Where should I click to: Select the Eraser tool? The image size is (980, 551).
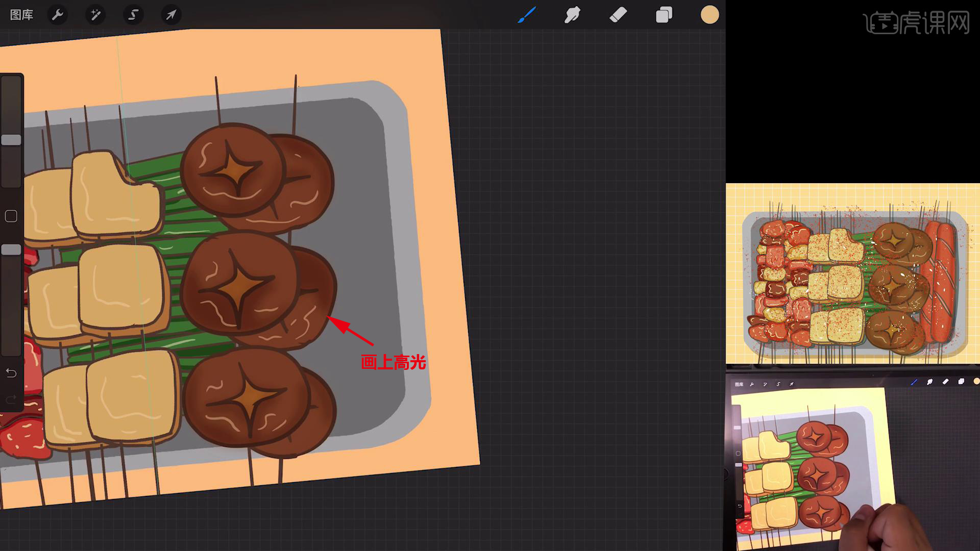(618, 15)
